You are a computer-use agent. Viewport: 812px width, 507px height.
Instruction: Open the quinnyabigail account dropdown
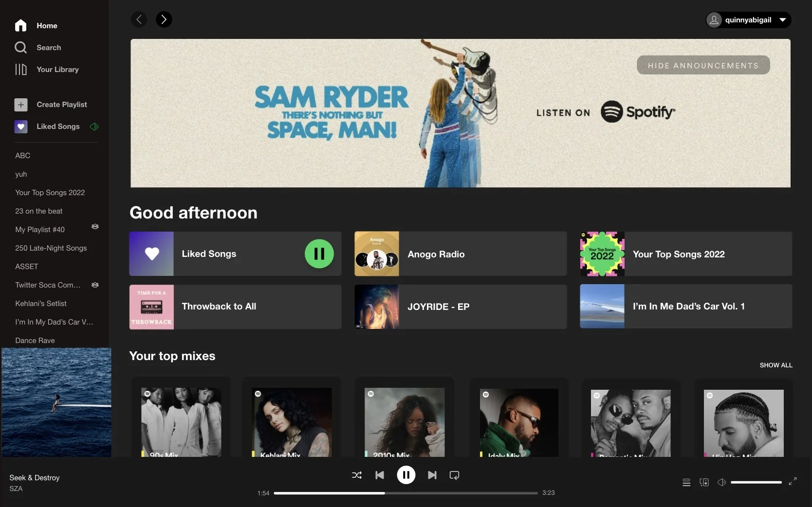click(748, 20)
